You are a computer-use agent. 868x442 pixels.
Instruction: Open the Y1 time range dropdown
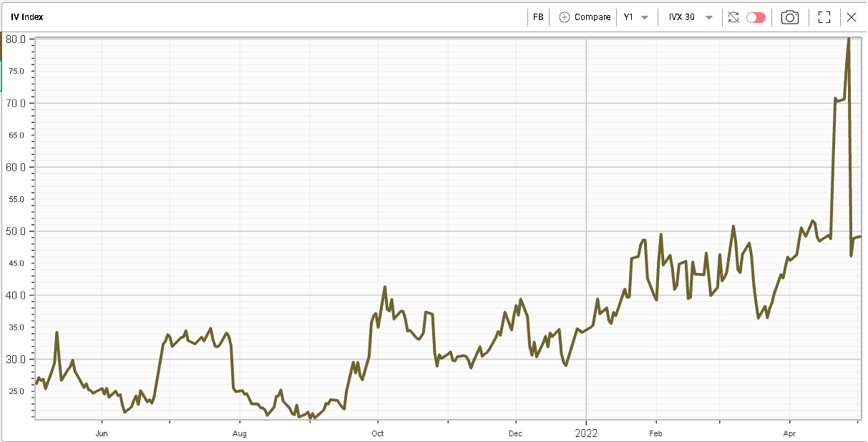pos(636,17)
